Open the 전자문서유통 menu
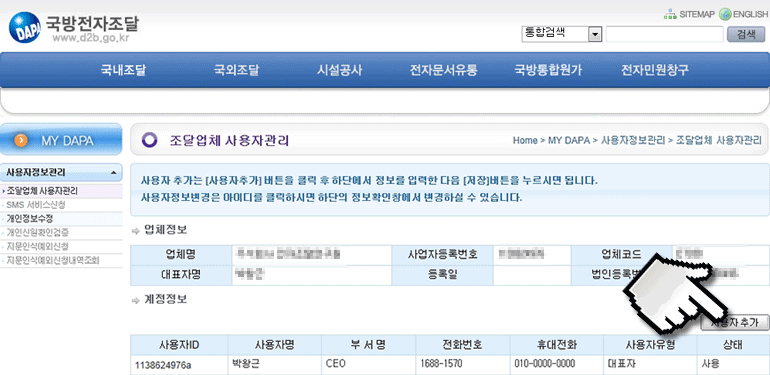 tap(443, 70)
